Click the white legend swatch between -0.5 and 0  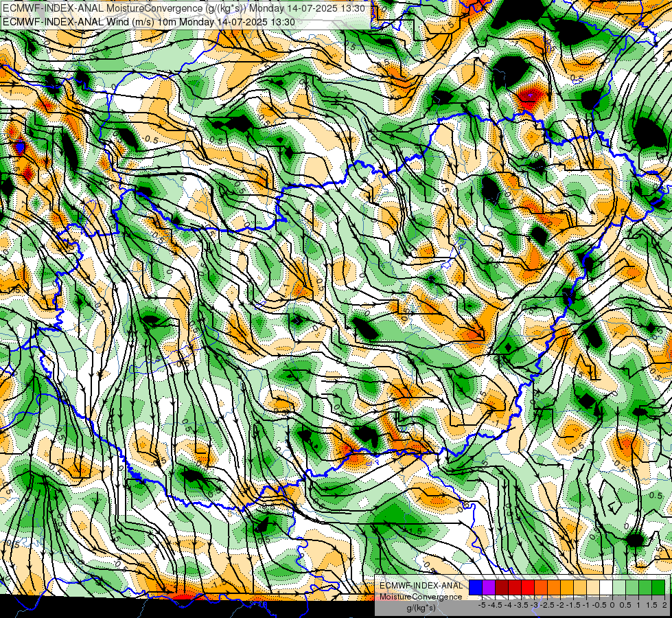pos(606,587)
